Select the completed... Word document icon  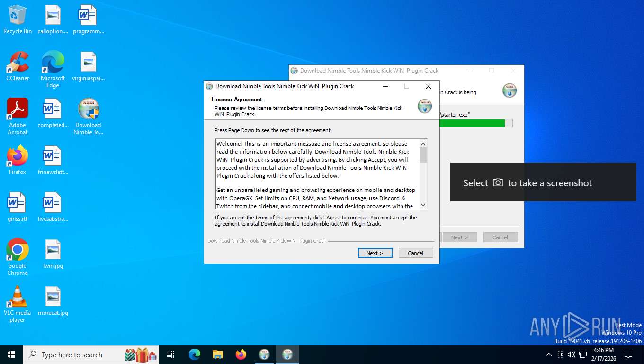click(53, 113)
